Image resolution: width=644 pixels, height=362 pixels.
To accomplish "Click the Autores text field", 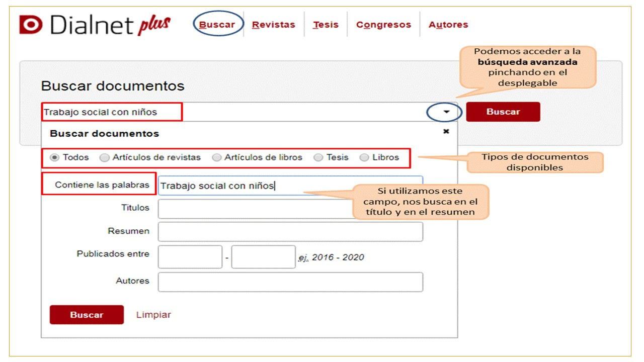I will click(290, 282).
